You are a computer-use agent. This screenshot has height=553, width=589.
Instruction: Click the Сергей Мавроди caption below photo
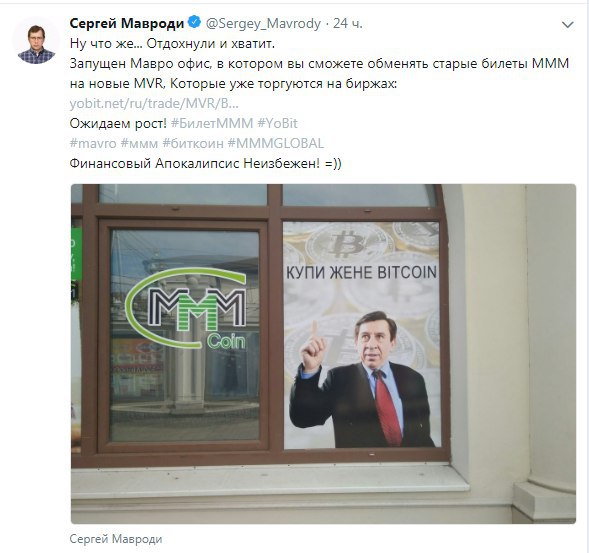pyautogui.click(x=116, y=539)
